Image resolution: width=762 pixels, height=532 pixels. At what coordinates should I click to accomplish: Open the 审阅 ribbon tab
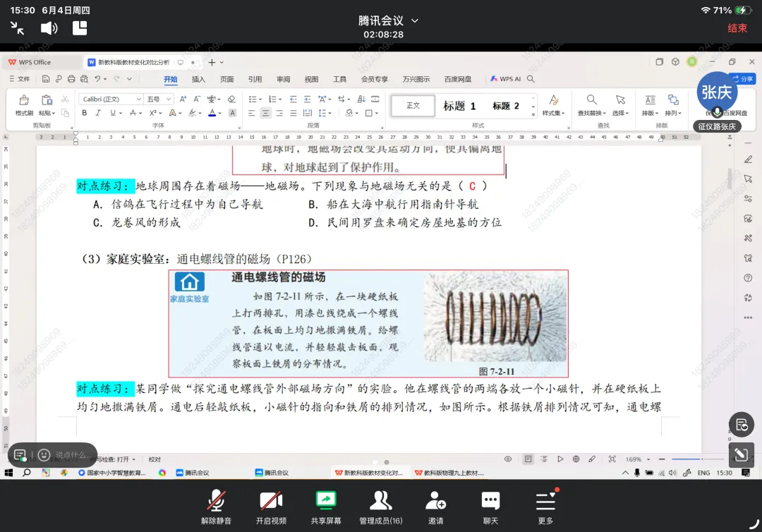(283, 79)
